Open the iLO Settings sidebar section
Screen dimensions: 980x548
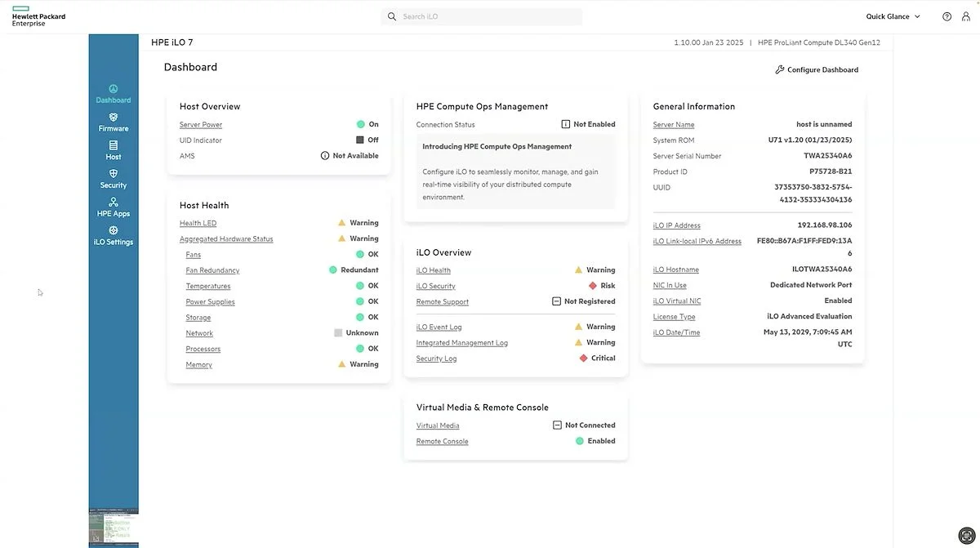tap(113, 236)
